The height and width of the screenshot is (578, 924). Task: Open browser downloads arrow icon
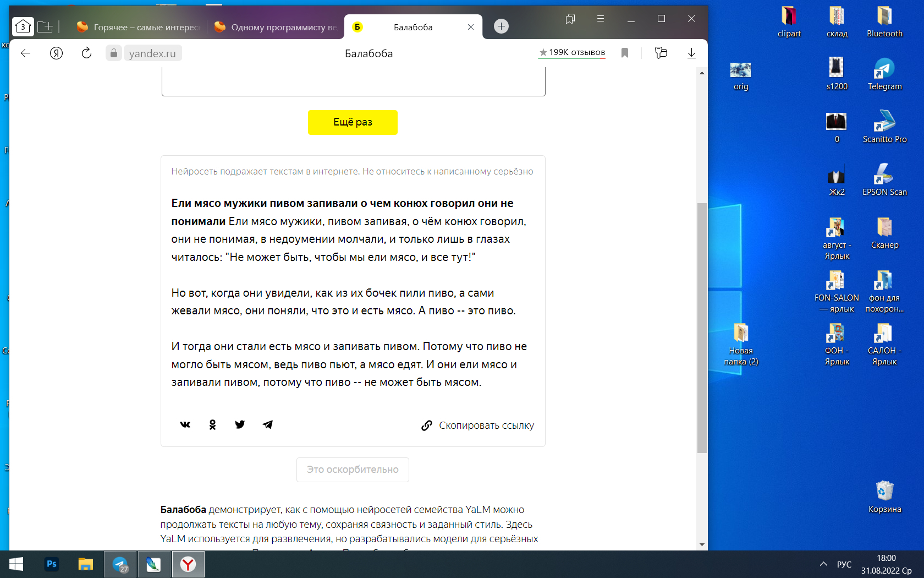click(691, 53)
